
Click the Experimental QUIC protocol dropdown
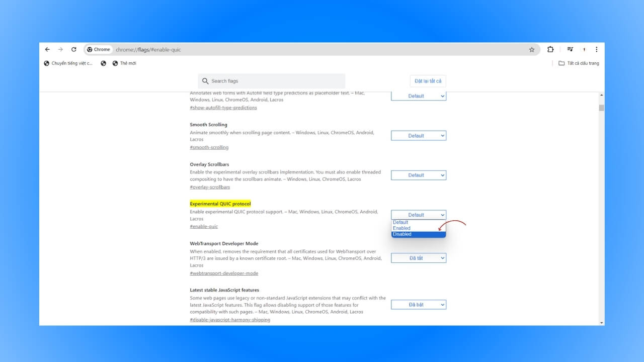pyautogui.click(x=419, y=215)
